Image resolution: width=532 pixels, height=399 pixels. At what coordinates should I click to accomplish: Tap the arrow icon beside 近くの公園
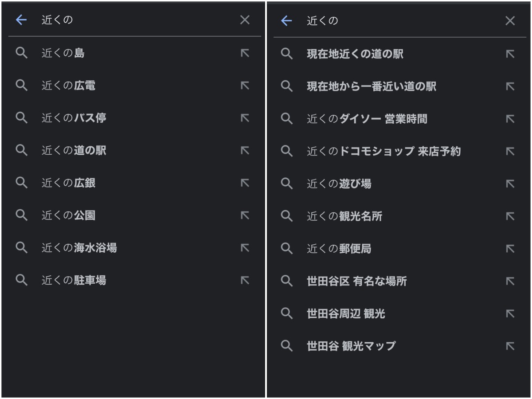tap(245, 215)
